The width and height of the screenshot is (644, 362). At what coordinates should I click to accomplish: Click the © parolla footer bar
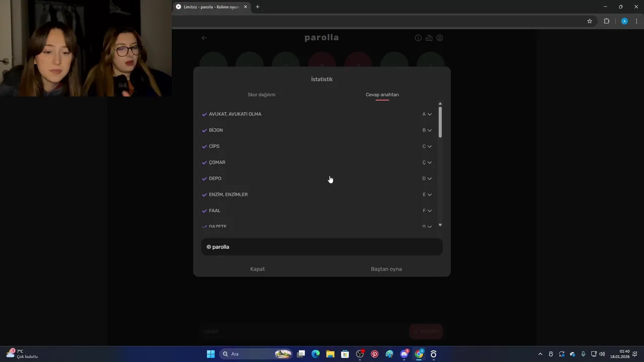322,247
